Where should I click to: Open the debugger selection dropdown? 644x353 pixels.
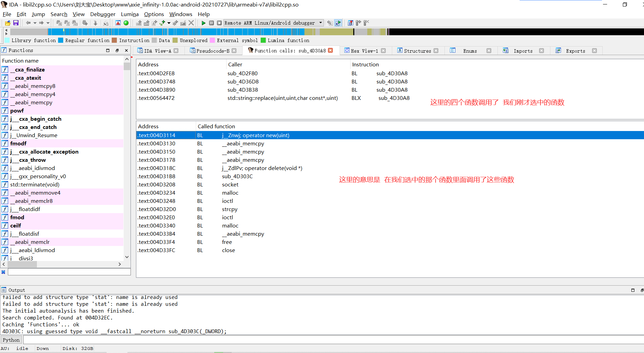click(x=320, y=23)
